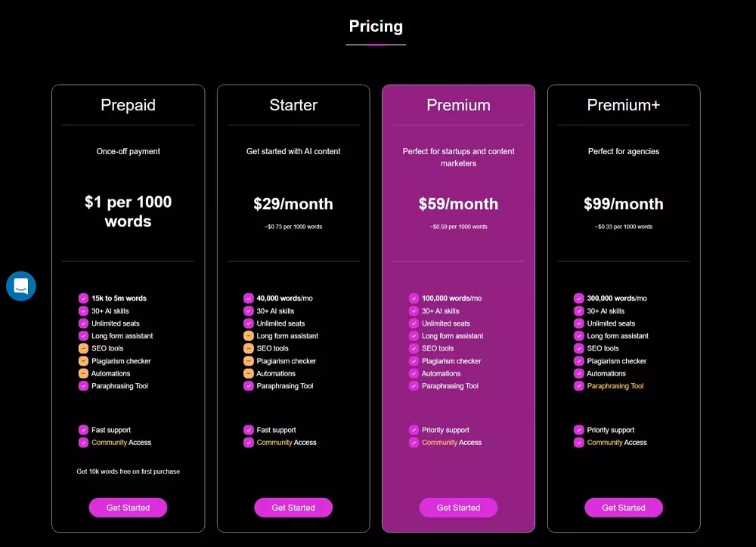Click the orange dash icon beside Prepaid Plagiarism checker
This screenshot has height=547, width=756.
pos(83,360)
